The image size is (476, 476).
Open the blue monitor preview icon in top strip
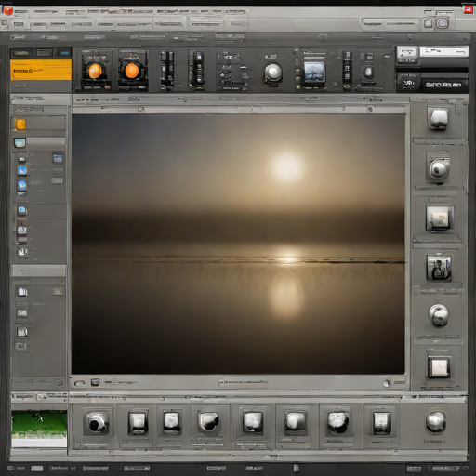[314, 73]
